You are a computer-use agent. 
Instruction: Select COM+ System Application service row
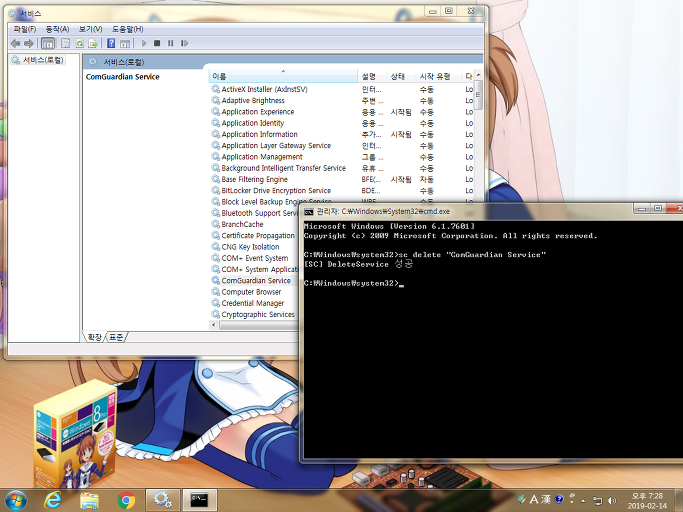tap(255, 269)
